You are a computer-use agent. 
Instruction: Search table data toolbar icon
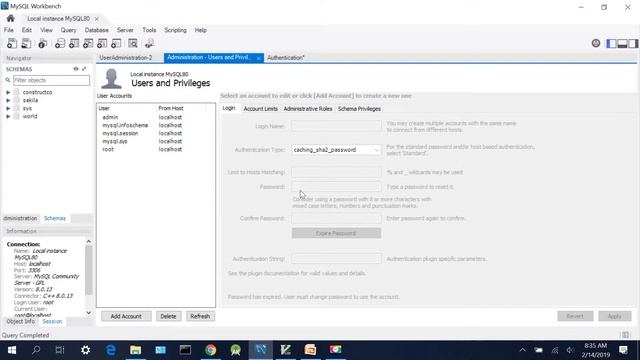[133, 43]
